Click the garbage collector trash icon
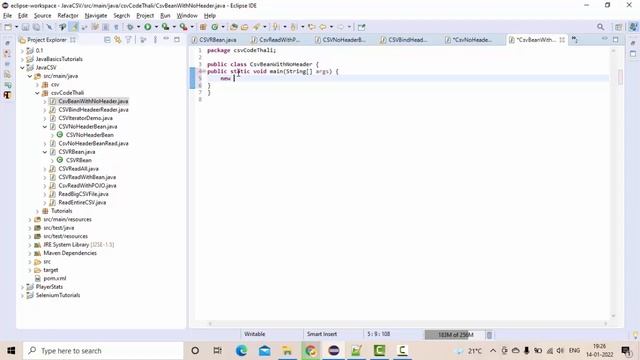 click(489, 335)
